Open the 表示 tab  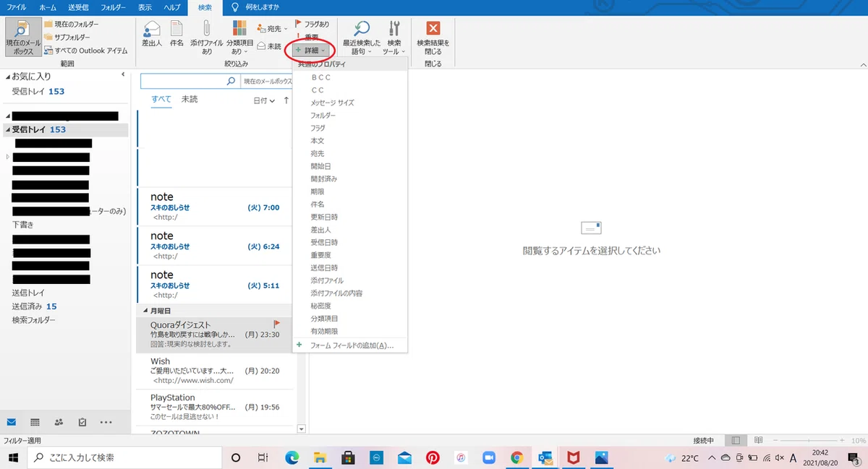click(x=145, y=7)
